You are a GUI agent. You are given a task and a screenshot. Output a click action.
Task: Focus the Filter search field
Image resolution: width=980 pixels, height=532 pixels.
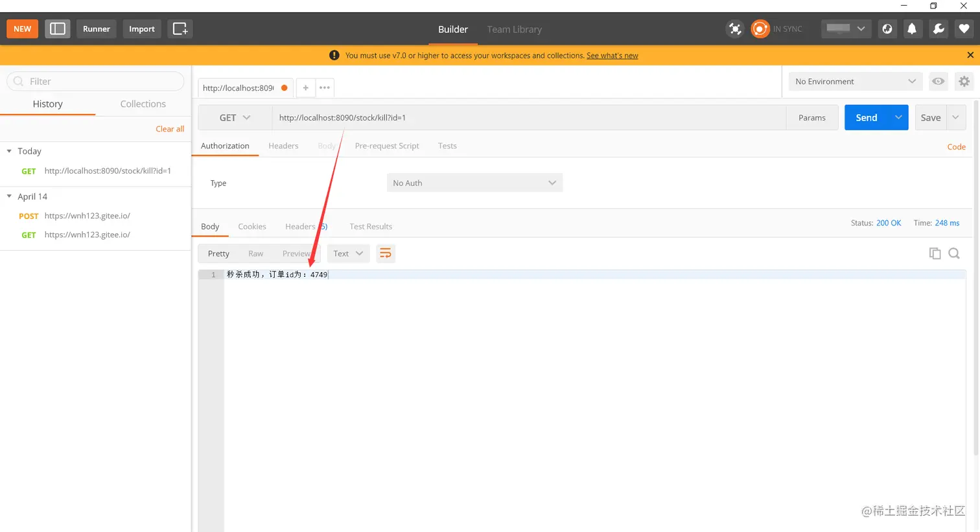(95, 81)
